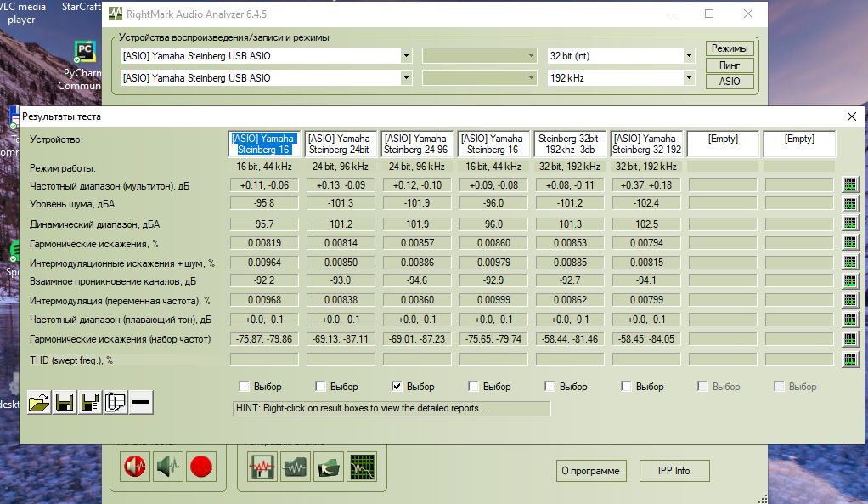Viewport: 868px width, 504px height.
Task: Click the Пинг button
Action: tap(730, 65)
